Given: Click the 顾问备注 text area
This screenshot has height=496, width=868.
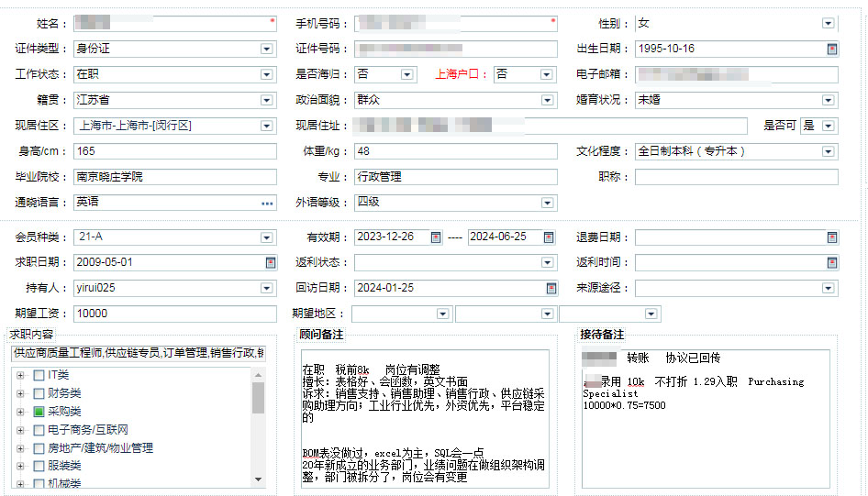Looking at the screenshot, I should pos(425,419).
